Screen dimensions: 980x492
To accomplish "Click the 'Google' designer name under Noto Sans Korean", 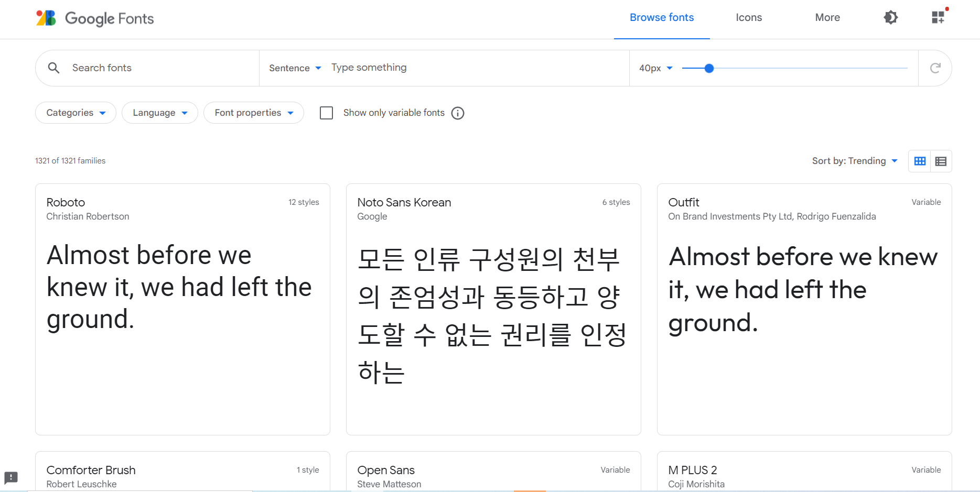I will [372, 216].
